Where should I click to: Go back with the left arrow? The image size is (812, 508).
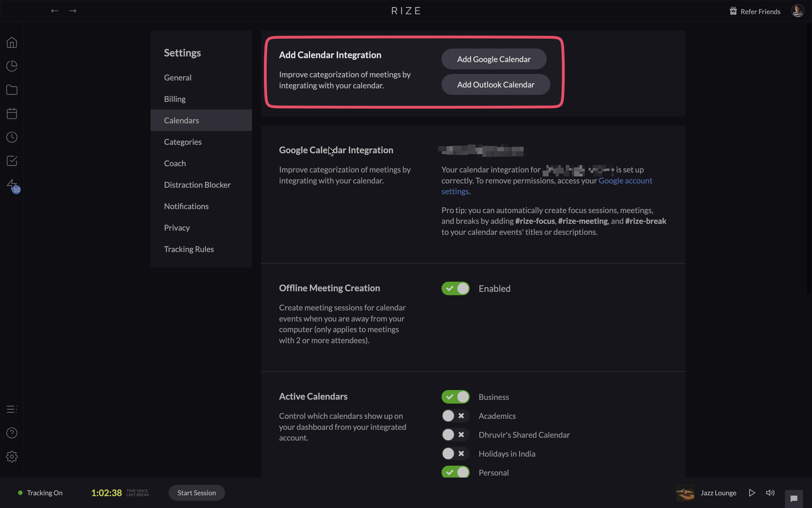tap(55, 11)
